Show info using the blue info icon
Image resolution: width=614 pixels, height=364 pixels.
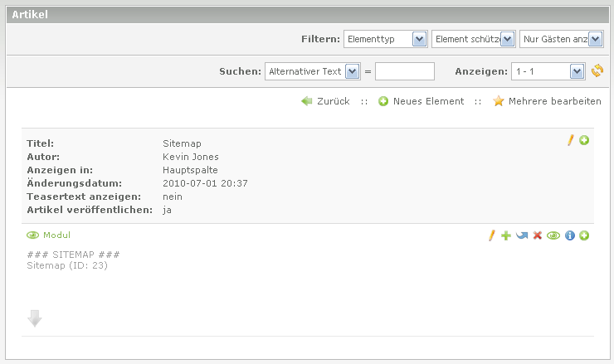[x=570, y=235]
